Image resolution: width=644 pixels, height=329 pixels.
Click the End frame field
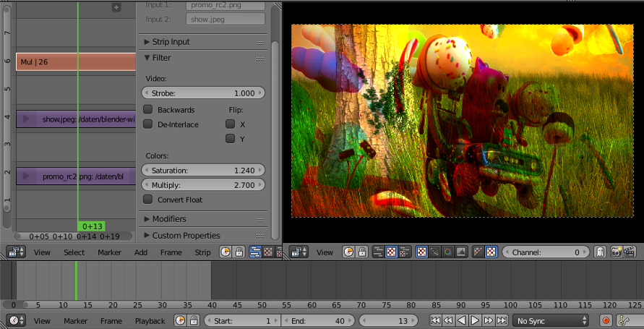(318, 321)
